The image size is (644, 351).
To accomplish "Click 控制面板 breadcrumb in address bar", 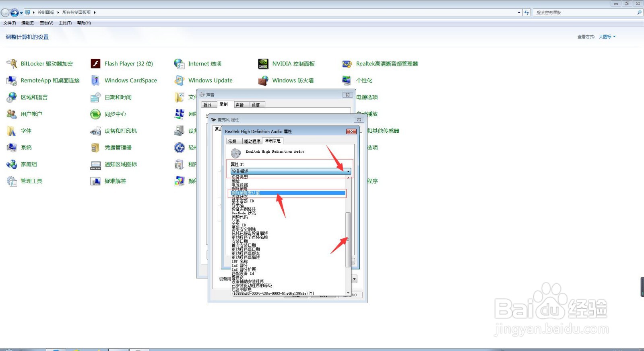I will pos(46,12).
